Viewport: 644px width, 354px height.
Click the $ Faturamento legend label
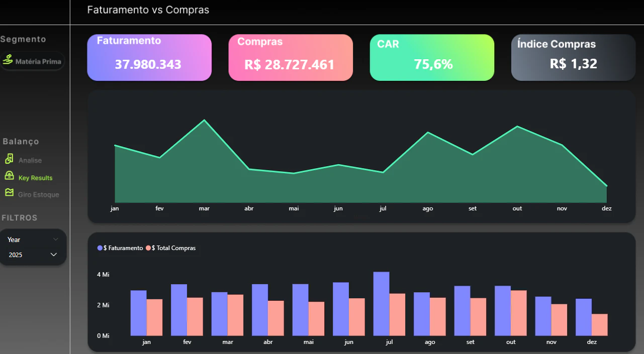tap(123, 248)
